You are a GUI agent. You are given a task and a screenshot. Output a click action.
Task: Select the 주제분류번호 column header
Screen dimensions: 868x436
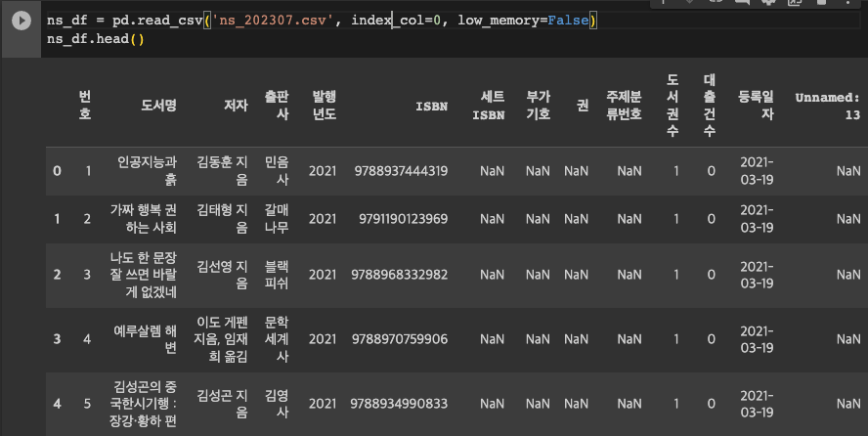pyautogui.click(x=624, y=106)
